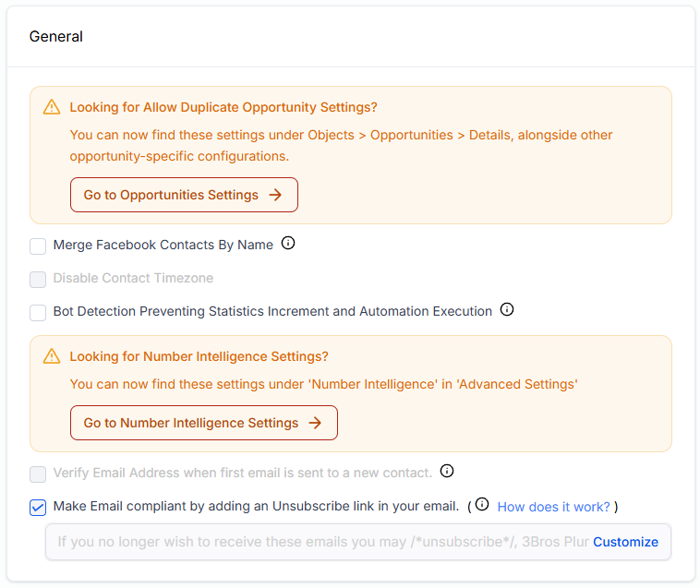This screenshot has width=700, height=588.
Task: Click Verify Email Address checkbox
Action: tap(38, 474)
